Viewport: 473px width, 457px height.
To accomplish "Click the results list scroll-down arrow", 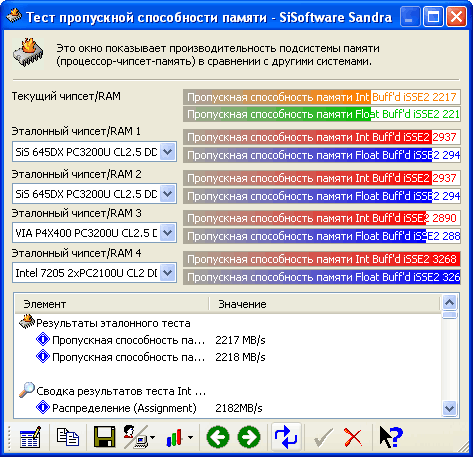I will 450,408.
